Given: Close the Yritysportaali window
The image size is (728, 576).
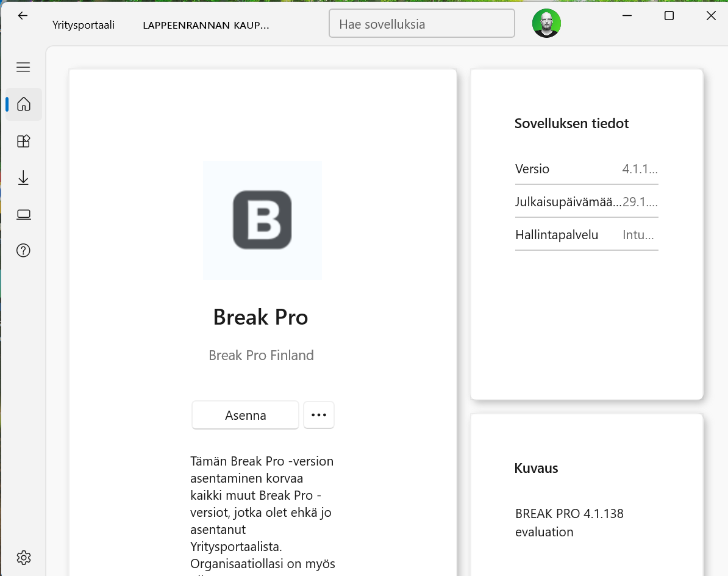Looking at the screenshot, I should pyautogui.click(x=711, y=16).
